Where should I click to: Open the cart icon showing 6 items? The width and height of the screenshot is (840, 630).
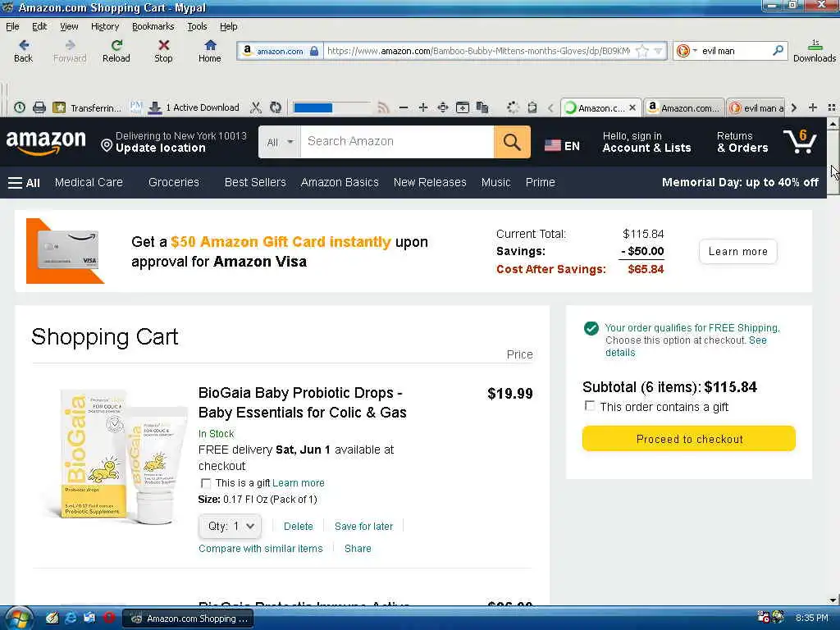coord(801,141)
